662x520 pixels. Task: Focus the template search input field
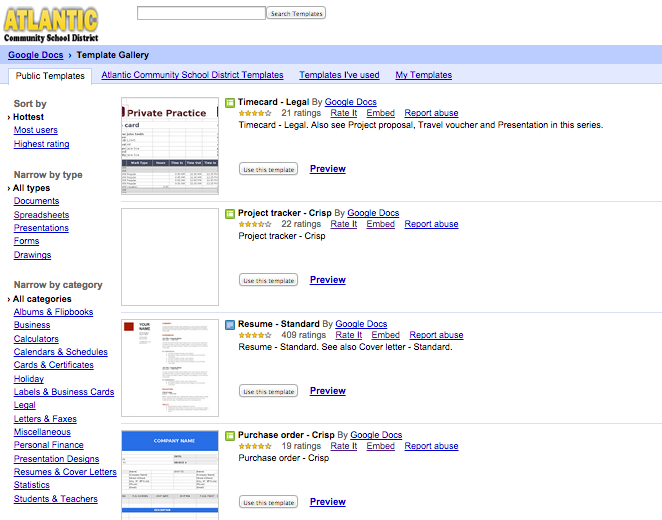tap(201, 13)
